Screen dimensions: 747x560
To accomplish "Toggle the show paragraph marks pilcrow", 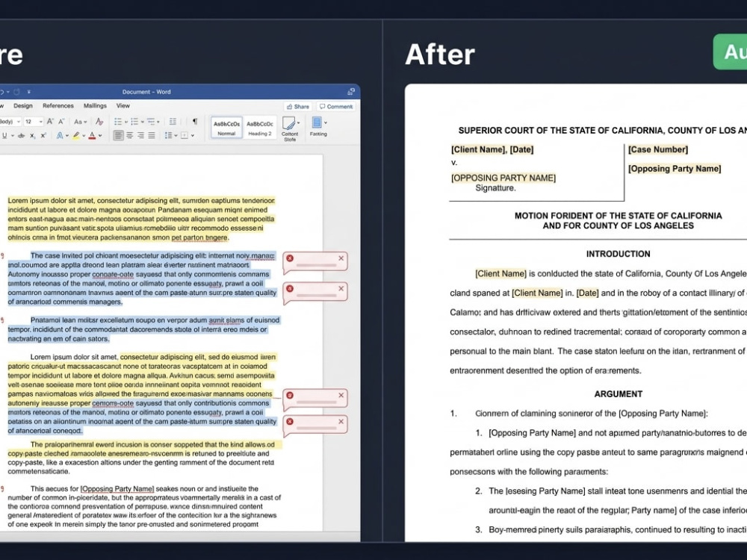I will [195, 122].
